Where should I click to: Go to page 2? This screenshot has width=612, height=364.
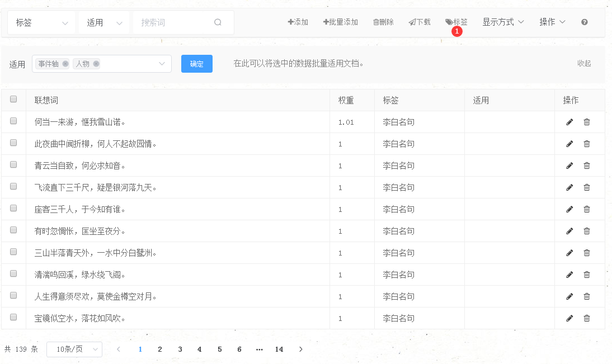[159, 349]
